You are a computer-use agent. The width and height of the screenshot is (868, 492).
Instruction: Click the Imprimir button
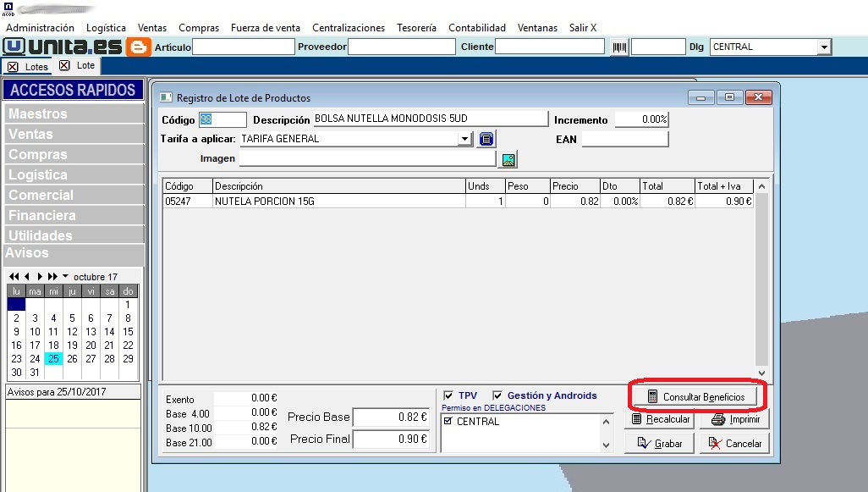734,419
